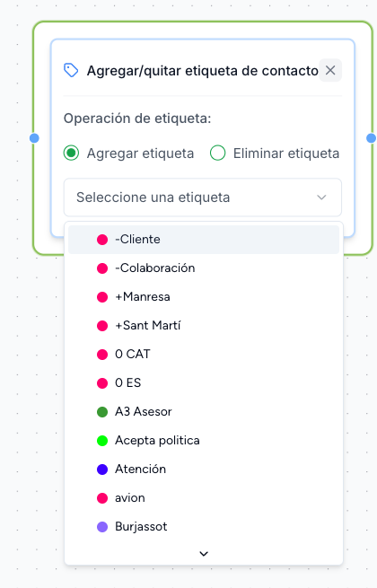Image resolution: width=377 pixels, height=588 pixels.
Task: Click the dark green A3 Asesor dot
Action: tap(102, 412)
